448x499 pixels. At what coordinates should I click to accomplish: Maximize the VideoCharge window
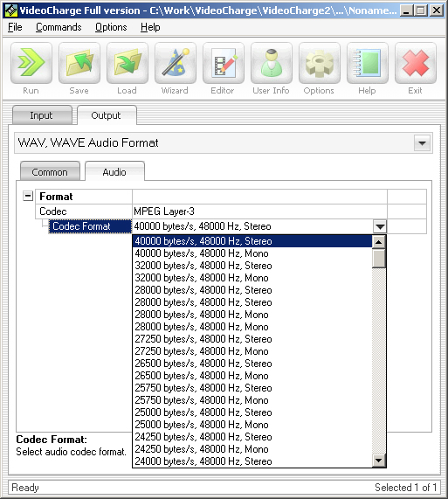(421, 10)
